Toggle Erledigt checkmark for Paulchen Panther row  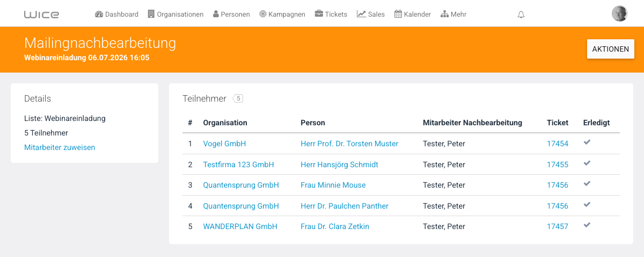pos(587,204)
